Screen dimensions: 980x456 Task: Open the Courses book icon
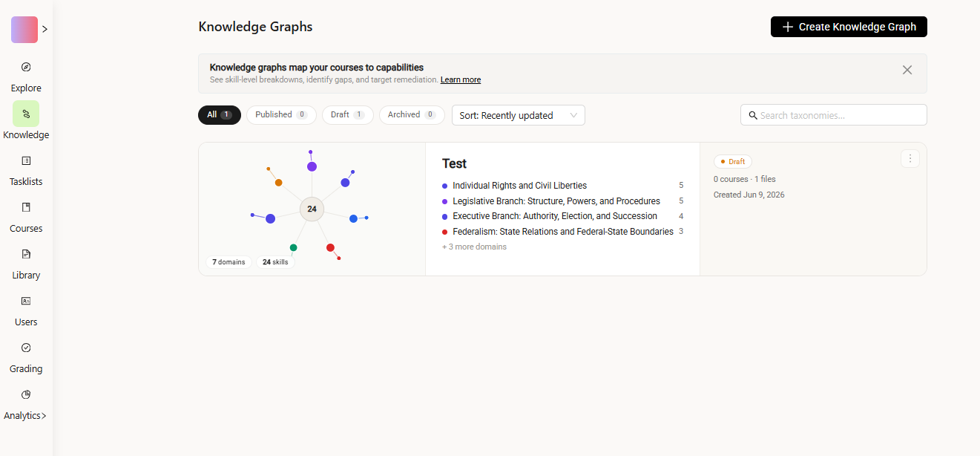tap(26, 207)
